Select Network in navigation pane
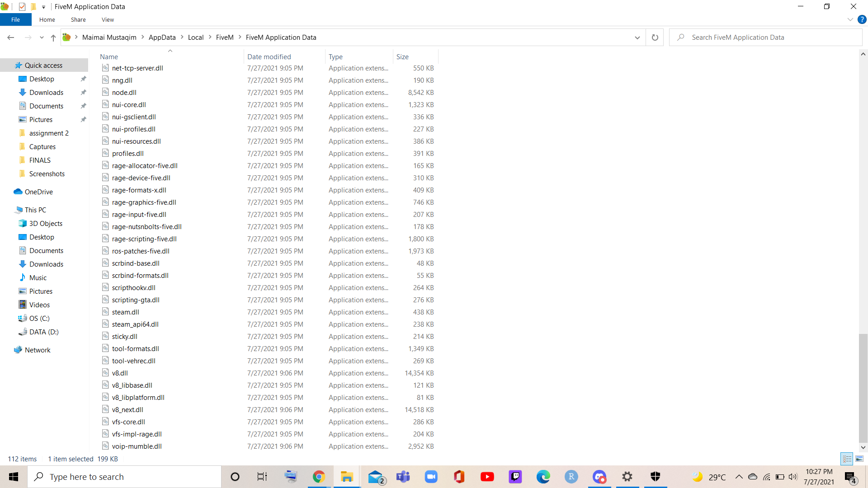This screenshot has height=488, width=868. 38,350
